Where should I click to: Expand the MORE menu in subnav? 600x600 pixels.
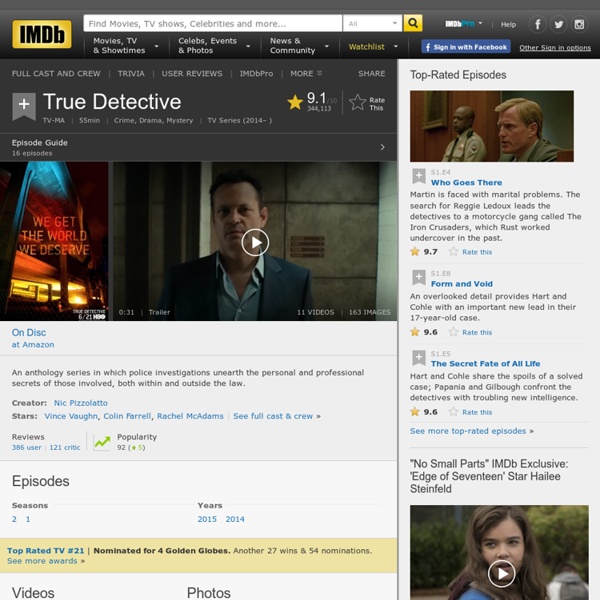[x=306, y=73]
